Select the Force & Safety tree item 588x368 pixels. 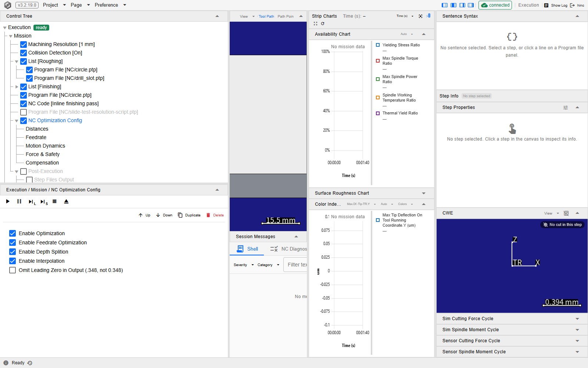click(43, 155)
